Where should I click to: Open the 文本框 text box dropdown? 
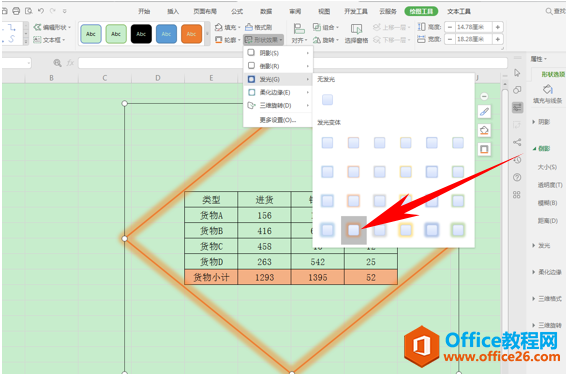pos(49,40)
